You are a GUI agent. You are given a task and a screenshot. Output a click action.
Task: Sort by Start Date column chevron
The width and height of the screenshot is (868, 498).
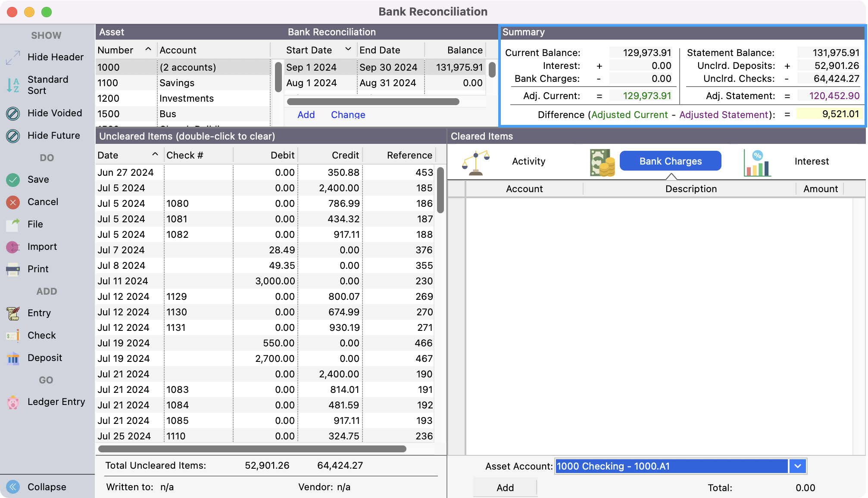[348, 50]
